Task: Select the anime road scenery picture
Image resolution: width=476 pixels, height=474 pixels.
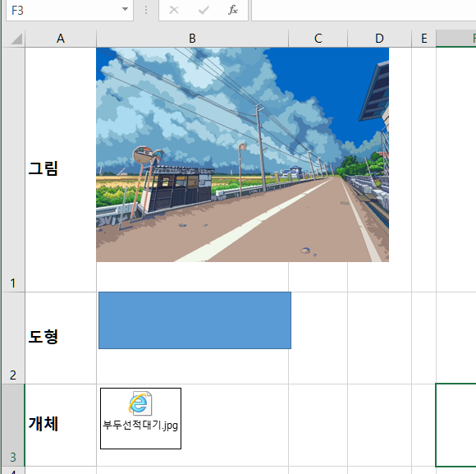Action: pyautogui.click(x=242, y=154)
